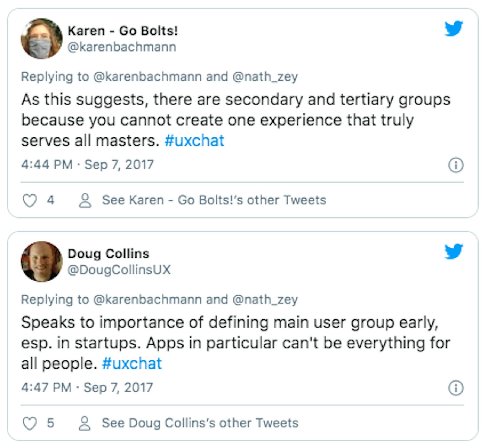
Task: Open the info icon on Karen's tweet
Action: (x=456, y=165)
